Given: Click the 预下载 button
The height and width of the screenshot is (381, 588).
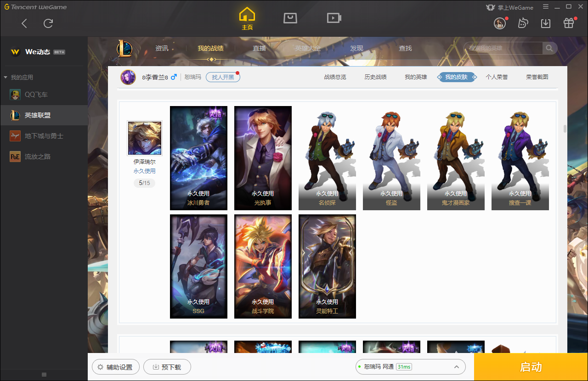Looking at the screenshot, I should pos(167,367).
